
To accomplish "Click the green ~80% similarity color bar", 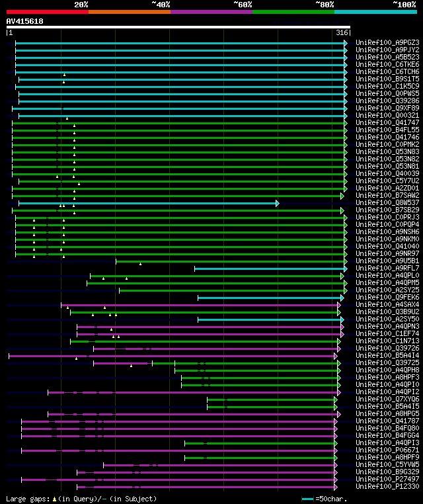I will pos(293,12).
